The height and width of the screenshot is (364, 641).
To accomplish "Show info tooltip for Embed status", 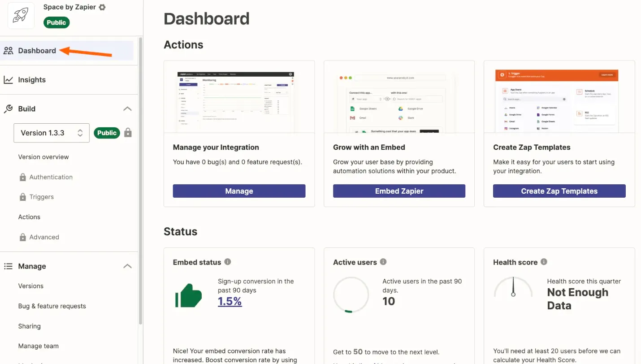I will click(228, 262).
